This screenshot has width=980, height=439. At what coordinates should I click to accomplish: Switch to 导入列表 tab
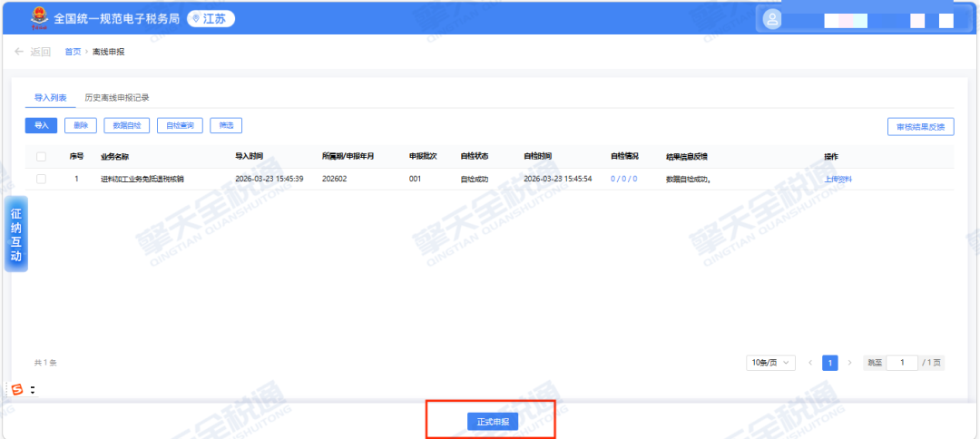(50, 97)
